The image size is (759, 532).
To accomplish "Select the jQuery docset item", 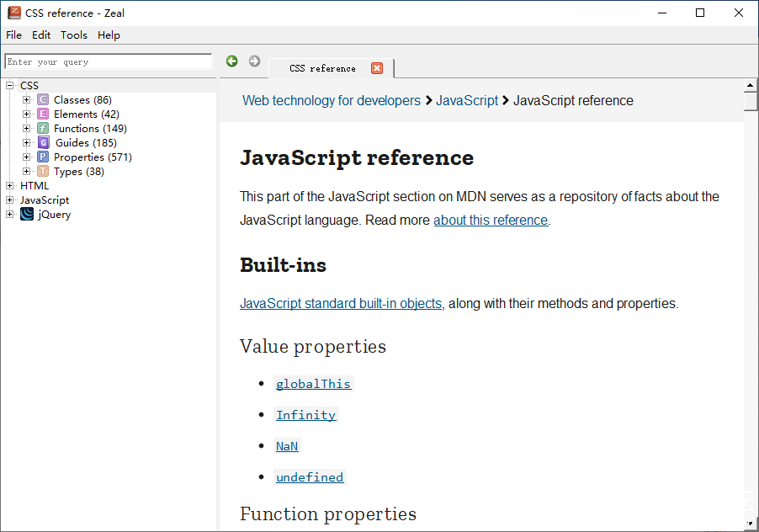I will click(x=54, y=214).
